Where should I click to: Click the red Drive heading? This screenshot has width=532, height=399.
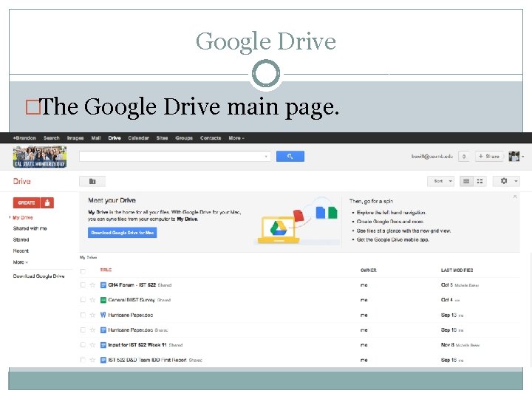point(21,181)
